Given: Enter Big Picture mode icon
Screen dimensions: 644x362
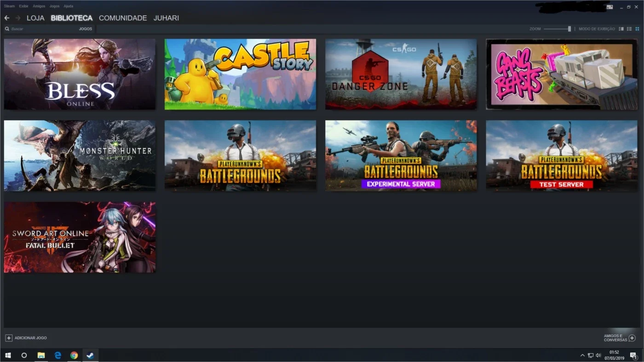Looking at the screenshot, I should pos(610,7).
